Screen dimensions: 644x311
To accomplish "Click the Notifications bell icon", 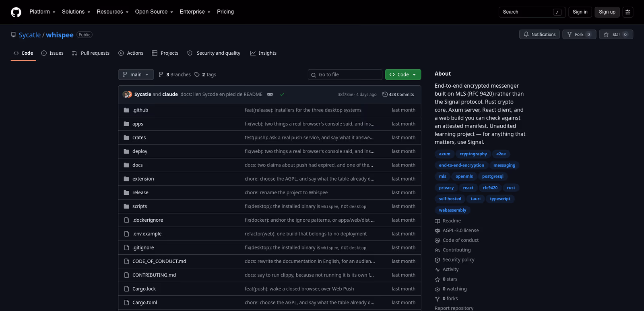I will tap(526, 35).
